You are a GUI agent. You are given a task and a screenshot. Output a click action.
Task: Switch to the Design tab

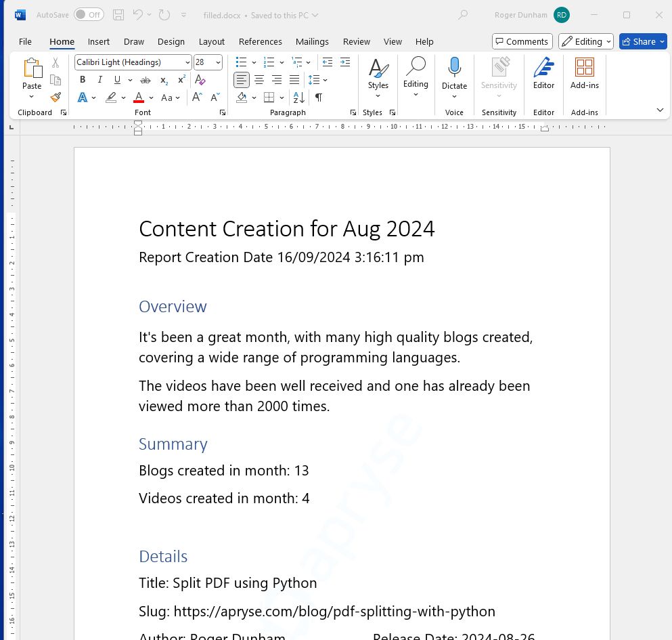click(x=171, y=41)
